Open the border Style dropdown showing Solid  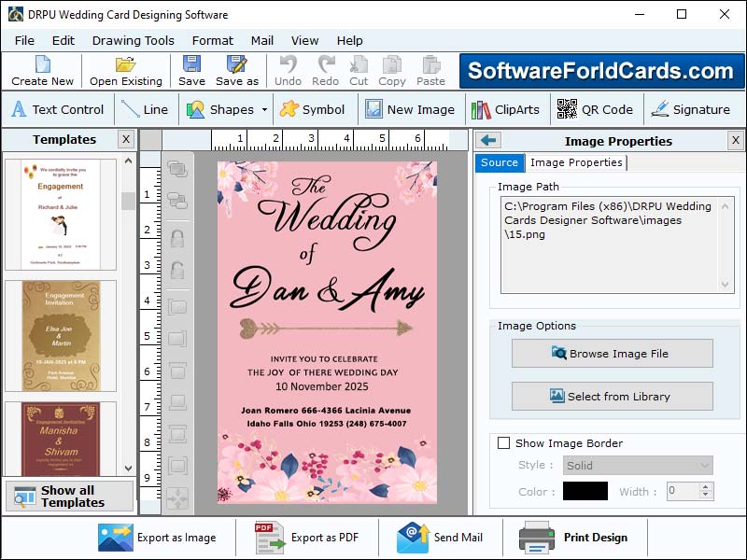[638, 466]
